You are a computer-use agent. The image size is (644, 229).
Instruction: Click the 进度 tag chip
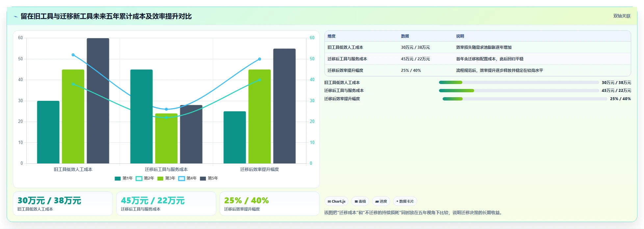[x=381, y=201]
